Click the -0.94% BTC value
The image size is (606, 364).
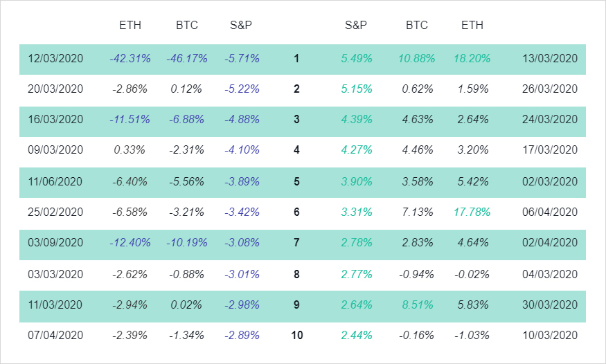click(x=417, y=275)
